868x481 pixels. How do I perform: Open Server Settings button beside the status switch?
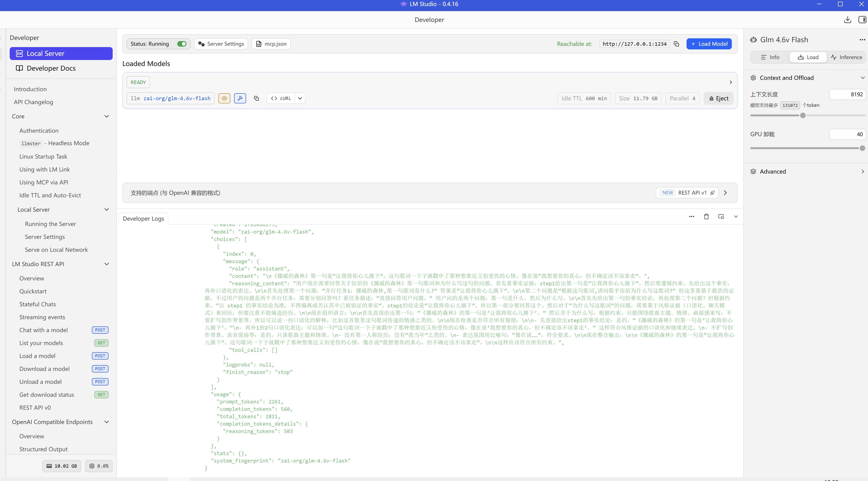click(x=221, y=44)
